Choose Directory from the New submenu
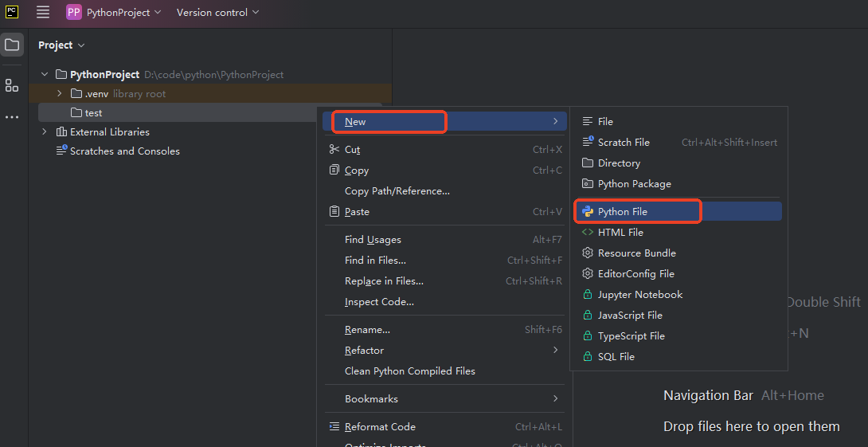Screen dimensions: 868x447 [x=619, y=163]
